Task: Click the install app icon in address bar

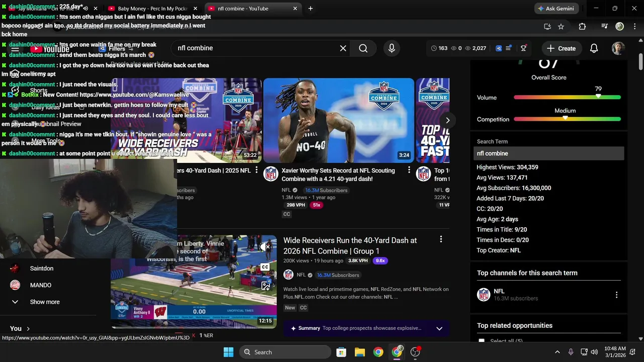Action: click(x=547, y=27)
